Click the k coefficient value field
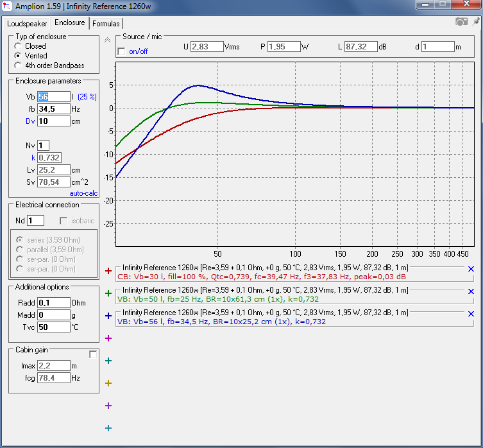 coord(49,158)
